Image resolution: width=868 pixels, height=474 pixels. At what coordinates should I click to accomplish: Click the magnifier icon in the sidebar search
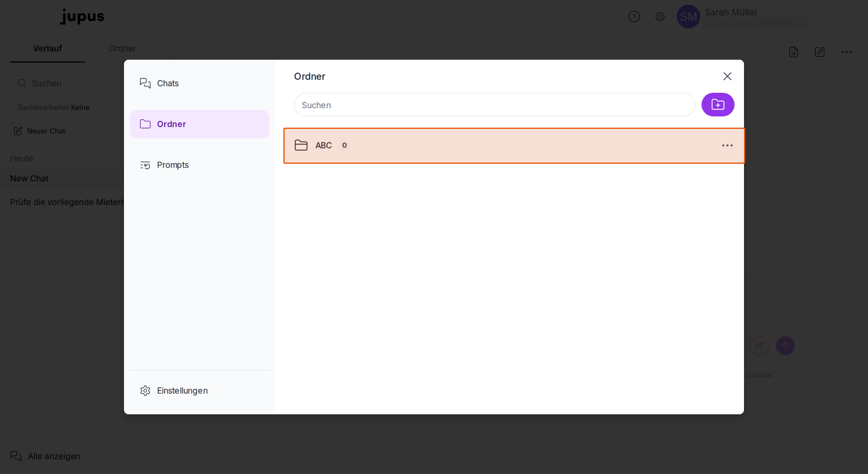(x=22, y=83)
